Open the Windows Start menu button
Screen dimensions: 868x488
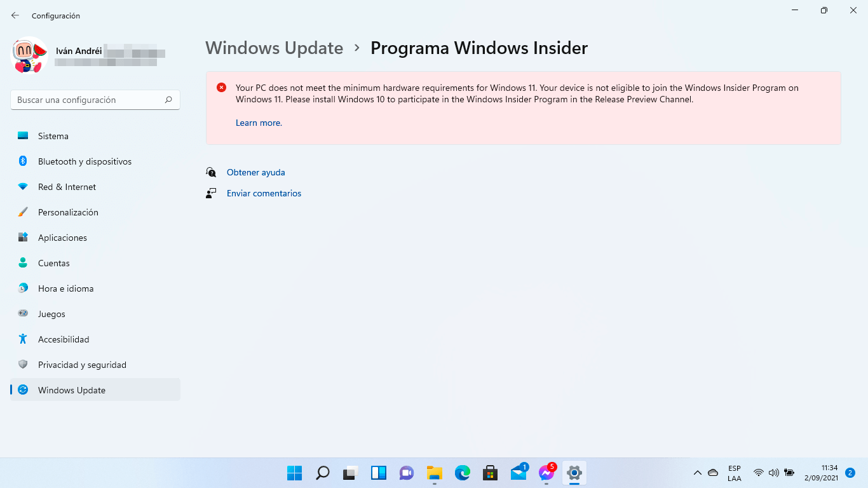pyautogui.click(x=294, y=473)
